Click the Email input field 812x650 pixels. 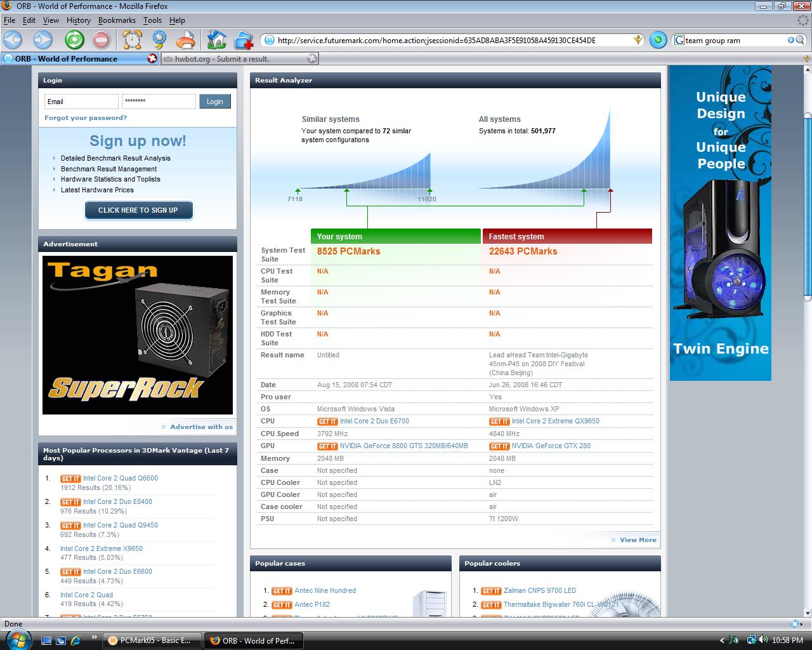pyautogui.click(x=81, y=102)
